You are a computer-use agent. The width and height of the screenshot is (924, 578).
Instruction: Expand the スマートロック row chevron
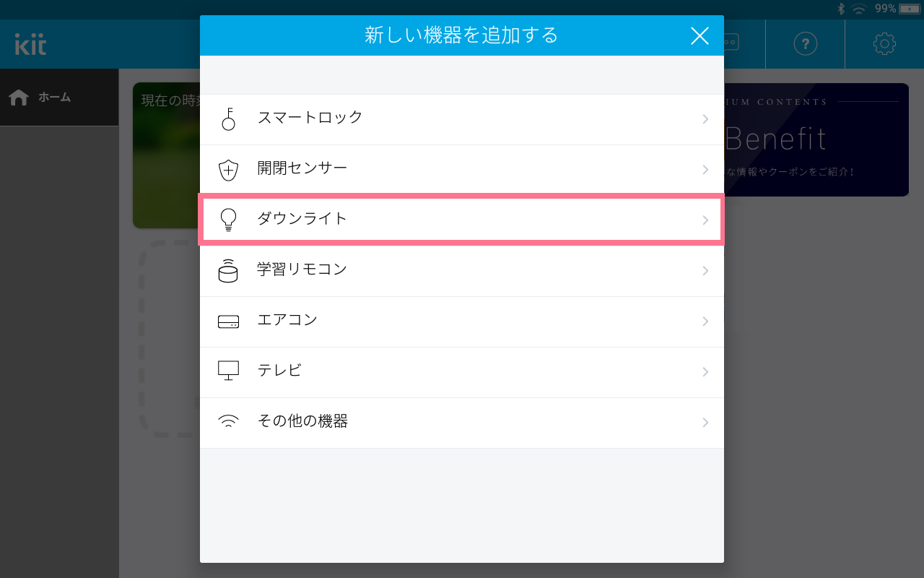[705, 119]
